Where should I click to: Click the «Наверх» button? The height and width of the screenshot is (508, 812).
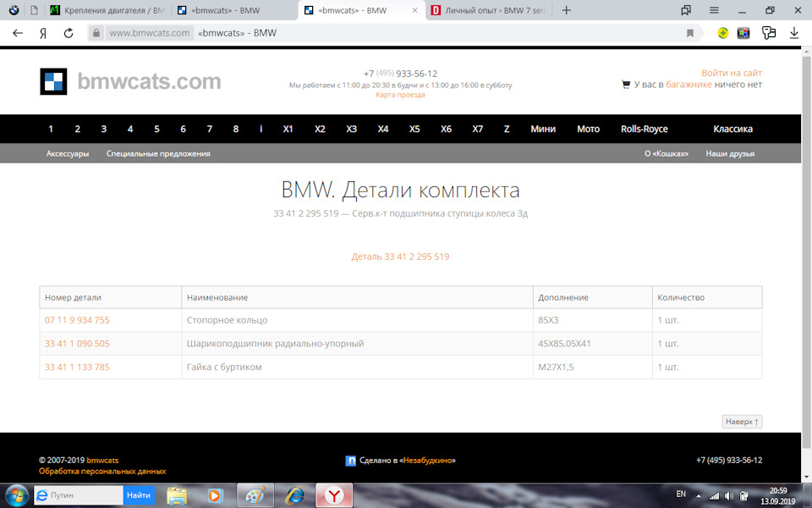[741, 421]
